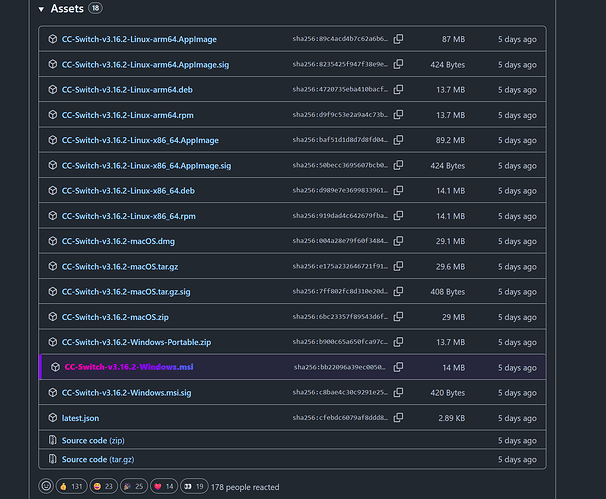Copy sha256 hash for Linux-x86_64.AppImage
This screenshot has height=499, width=606.
[x=398, y=140]
